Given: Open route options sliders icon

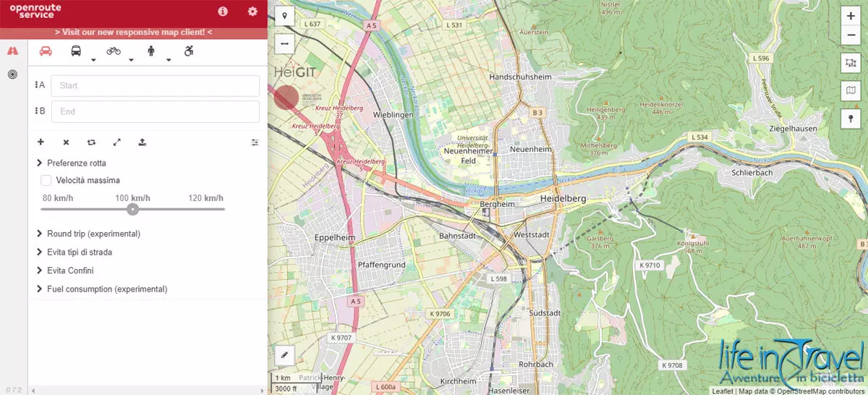Looking at the screenshot, I should [255, 143].
